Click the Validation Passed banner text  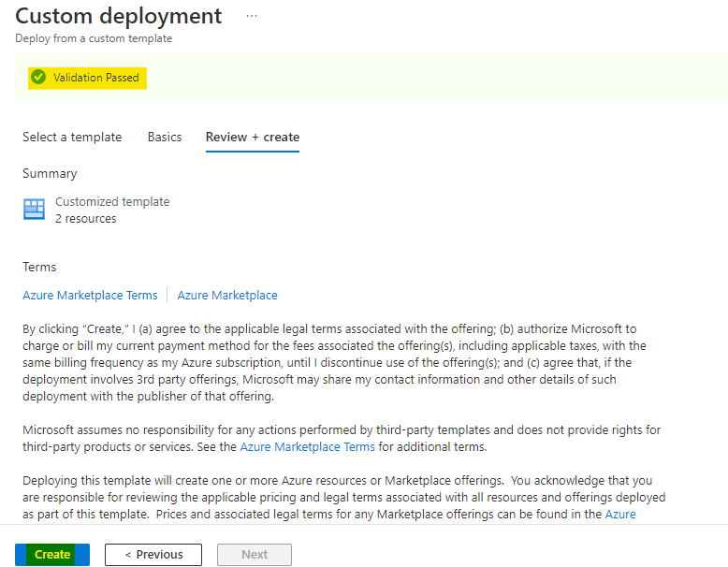click(95, 78)
